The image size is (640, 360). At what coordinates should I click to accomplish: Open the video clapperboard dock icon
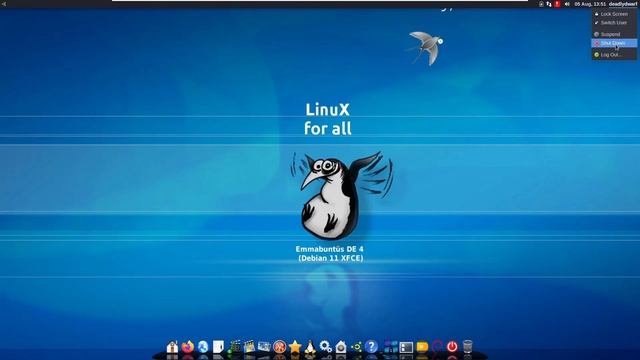pos(249,347)
